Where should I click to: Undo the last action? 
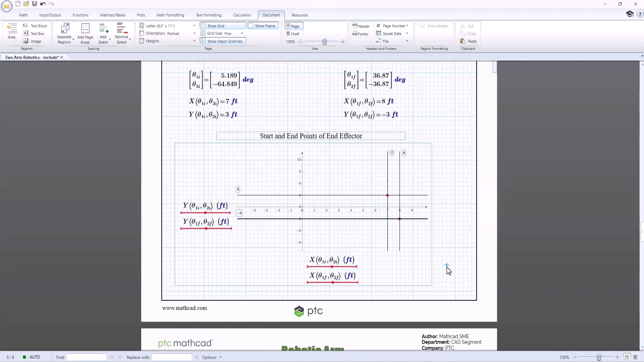43,4
